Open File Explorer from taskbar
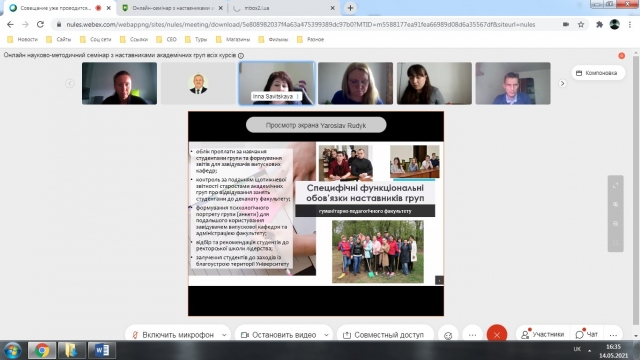Image resolution: width=640 pixels, height=360 pixels. [71, 350]
